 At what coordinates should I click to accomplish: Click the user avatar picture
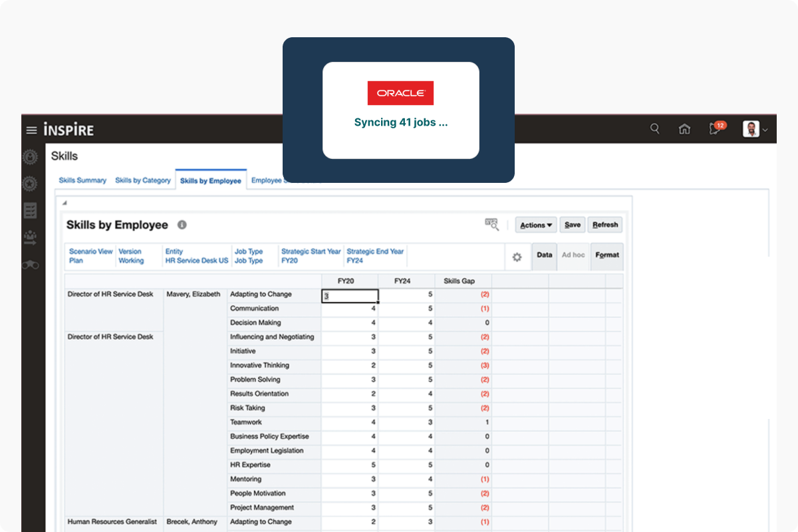pyautogui.click(x=751, y=129)
